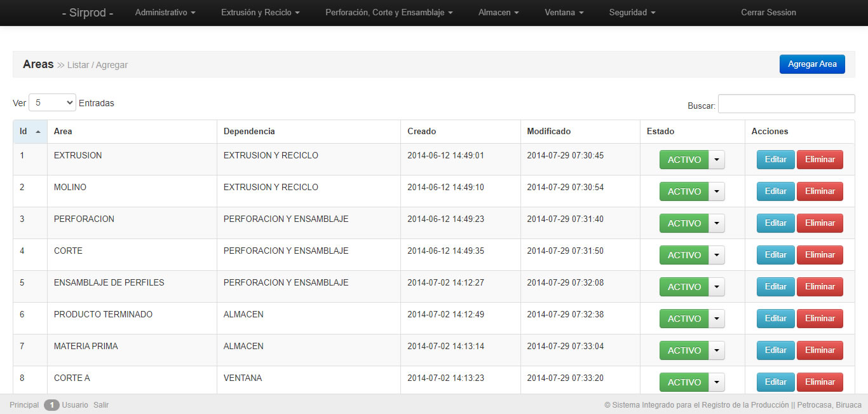
Task: Open the Almacen menu
Action: tap(499, 13)
